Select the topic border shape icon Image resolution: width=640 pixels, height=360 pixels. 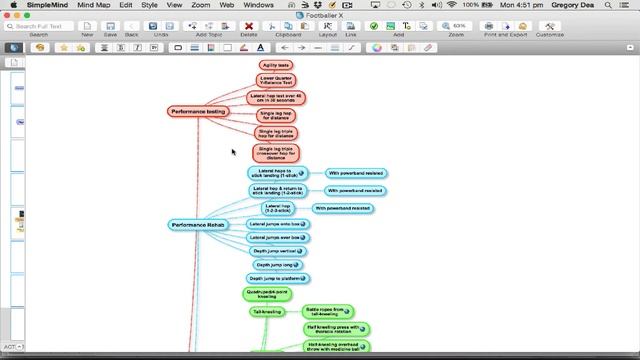click(178, 48)
